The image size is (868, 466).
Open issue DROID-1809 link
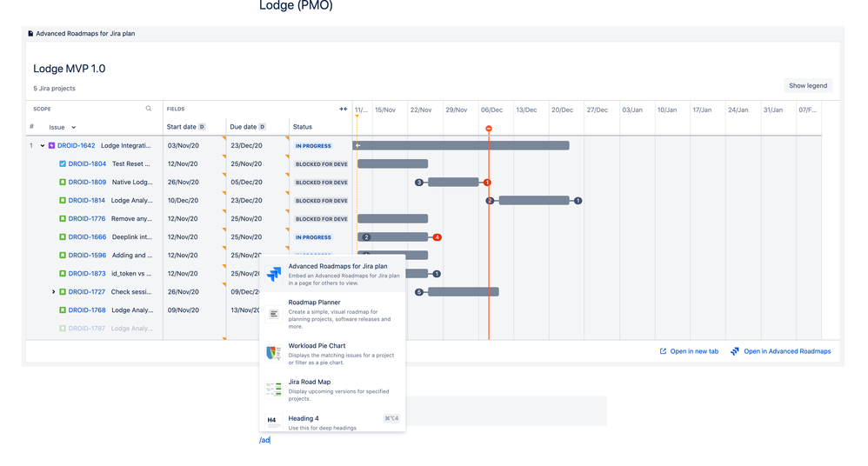pyautogui.click(x=87, y=182)
